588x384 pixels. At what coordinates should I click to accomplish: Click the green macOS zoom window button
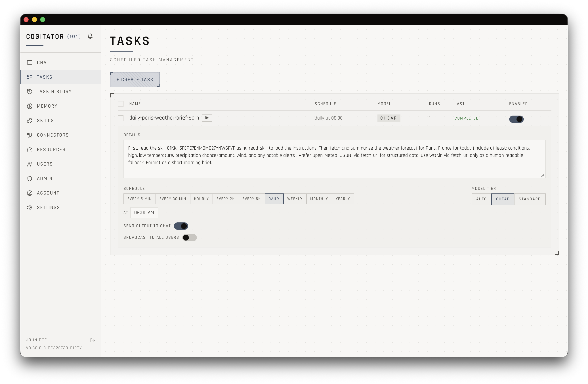coord(43,20)
